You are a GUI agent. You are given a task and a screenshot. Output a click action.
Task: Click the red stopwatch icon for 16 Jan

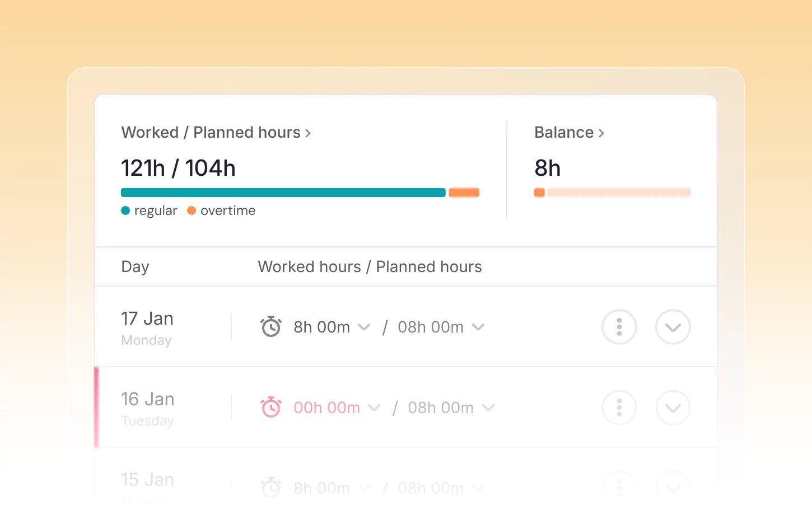tap(271, 408)
